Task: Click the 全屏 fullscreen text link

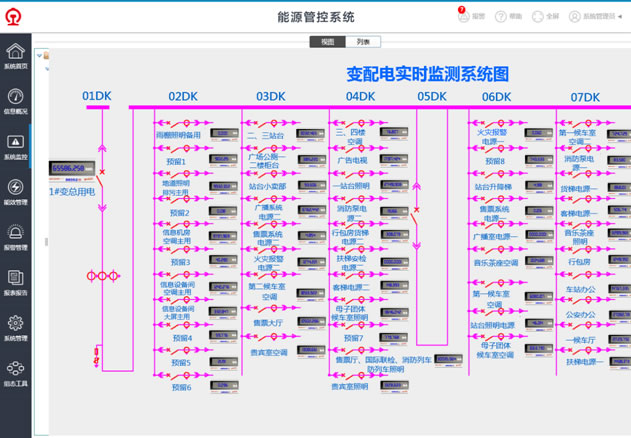Action: (553, 17)
